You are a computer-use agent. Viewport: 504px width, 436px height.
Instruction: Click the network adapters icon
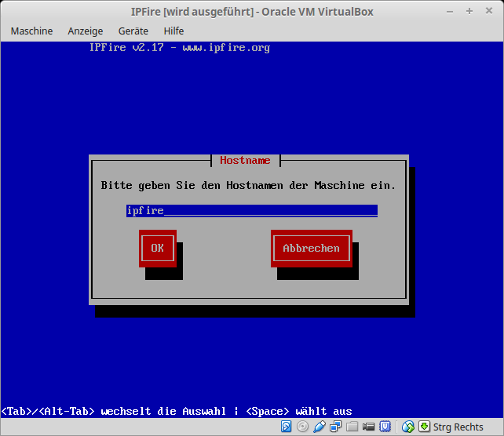pyautogui.click(x=335, y=427)
